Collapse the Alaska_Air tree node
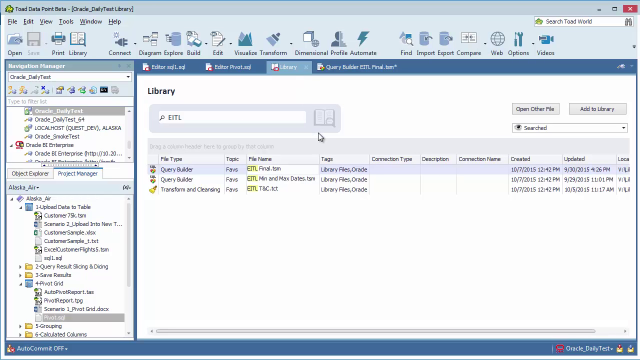This screenshot has height=360, width=640. pos(12,199)
